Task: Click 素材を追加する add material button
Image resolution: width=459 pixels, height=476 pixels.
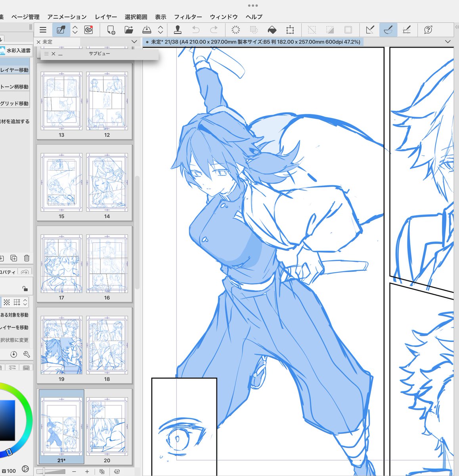Action: [x=15, y=121]
